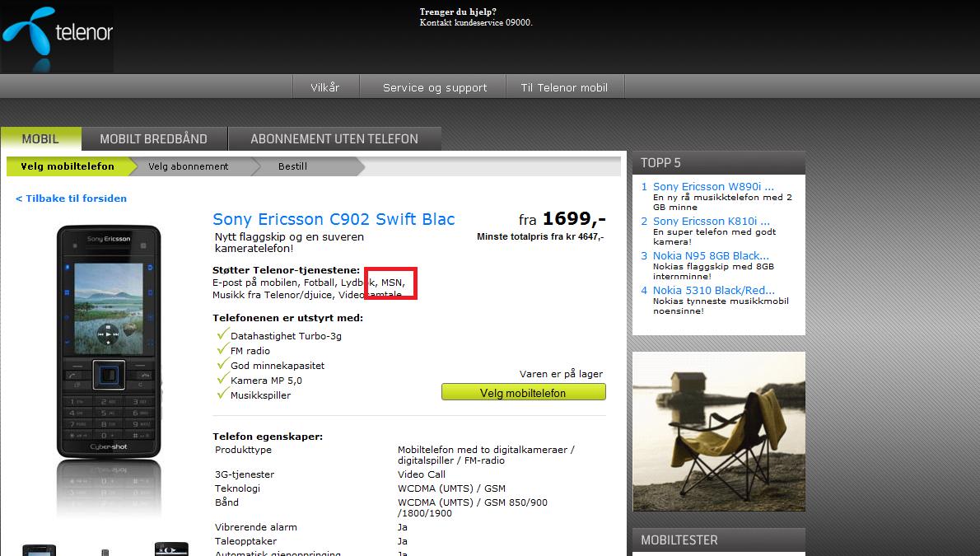This screenshot has width=980, height=556.
Task: Click the TOPP 5 panel header
Action: coord(719,162)
